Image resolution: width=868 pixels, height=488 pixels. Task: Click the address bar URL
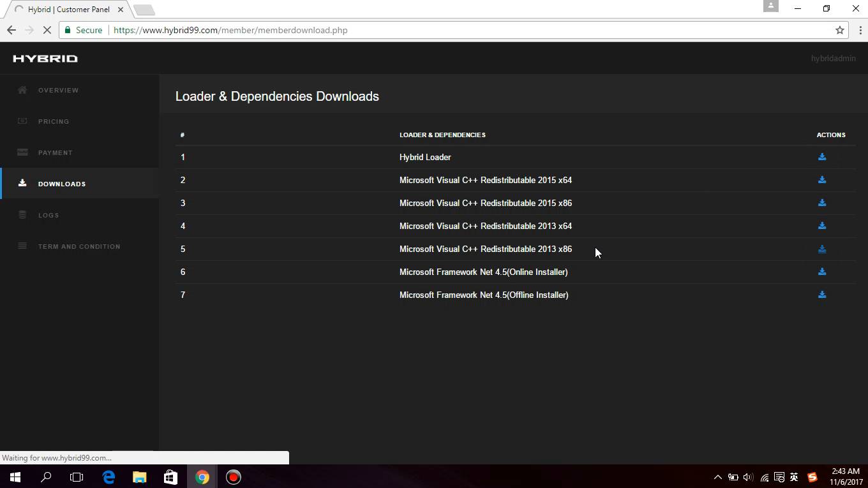coord(230,30)
